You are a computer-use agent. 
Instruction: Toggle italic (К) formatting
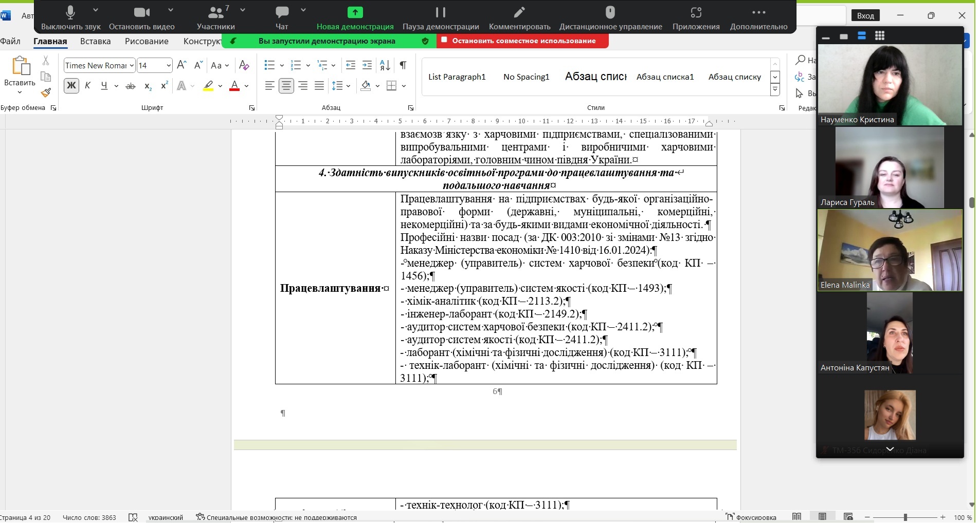tap(87, 86)
